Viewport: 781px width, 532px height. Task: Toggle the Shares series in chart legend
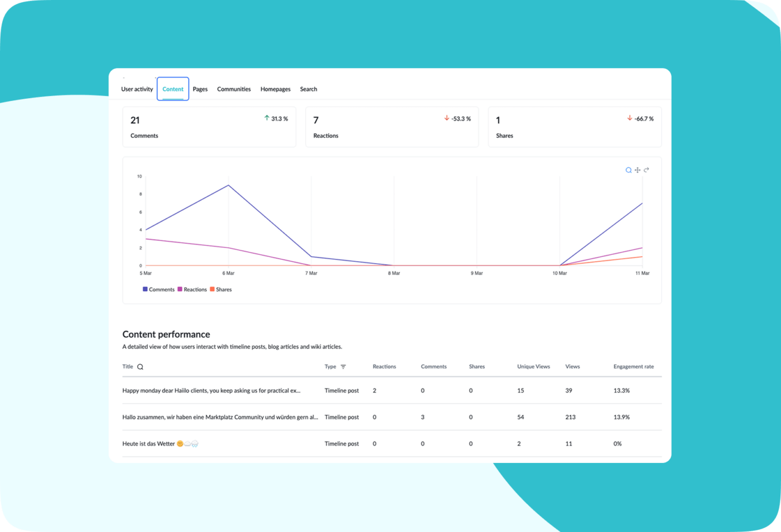pos(221,289)
